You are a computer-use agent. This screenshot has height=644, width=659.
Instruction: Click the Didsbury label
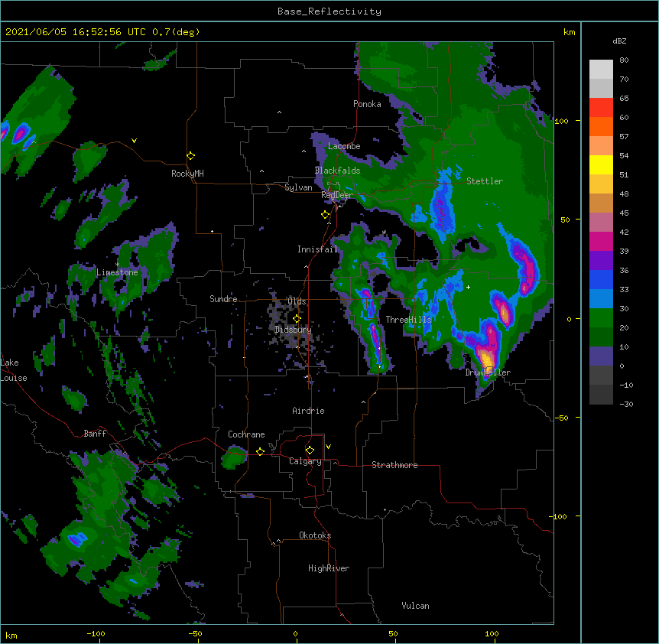click(293, 330)
